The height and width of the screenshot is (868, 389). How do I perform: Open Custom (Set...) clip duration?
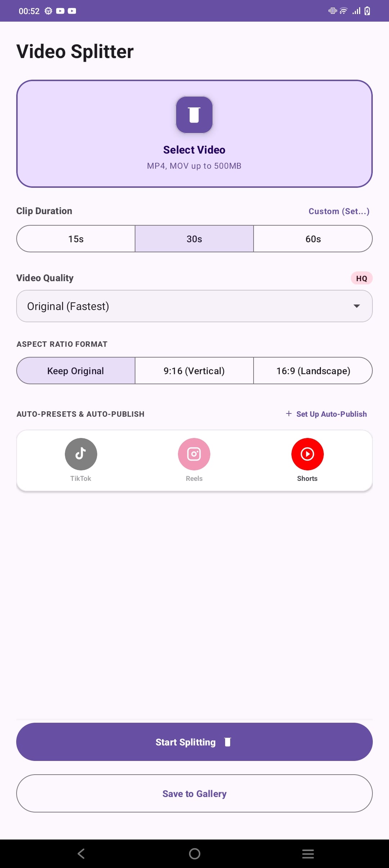point(339,211)
